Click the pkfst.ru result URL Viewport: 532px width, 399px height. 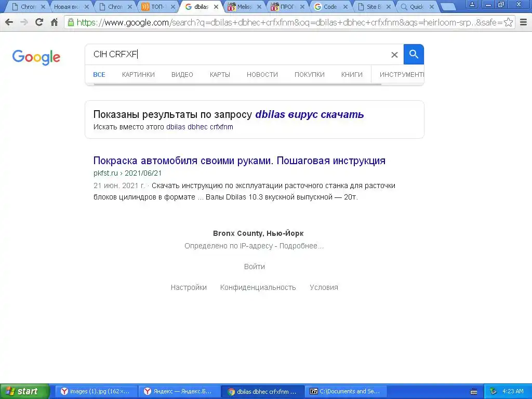tap(128, 173)
